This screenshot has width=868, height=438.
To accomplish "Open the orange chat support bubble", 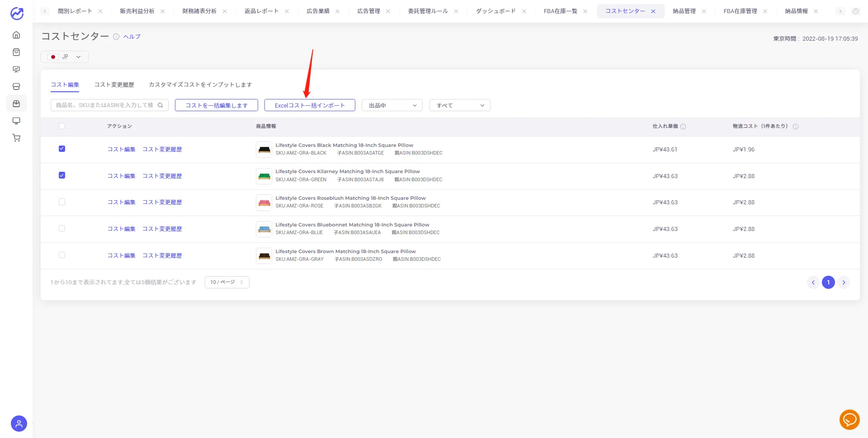I will (x=849, y=419).
